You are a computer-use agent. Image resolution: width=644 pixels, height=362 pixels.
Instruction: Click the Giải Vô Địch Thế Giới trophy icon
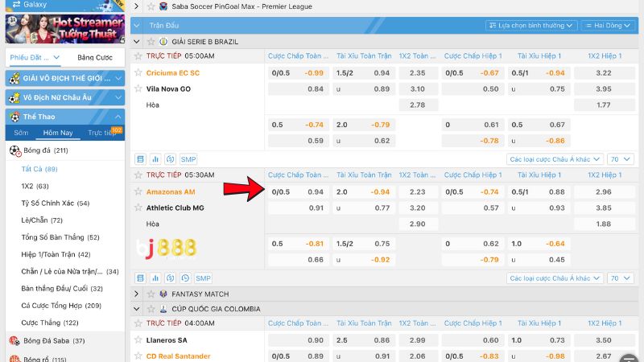pos(14,78)
